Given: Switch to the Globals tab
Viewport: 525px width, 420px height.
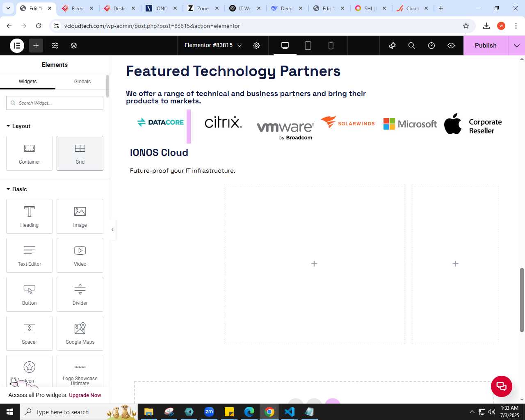Looking at the screenshot, I should tap(82, 82).
